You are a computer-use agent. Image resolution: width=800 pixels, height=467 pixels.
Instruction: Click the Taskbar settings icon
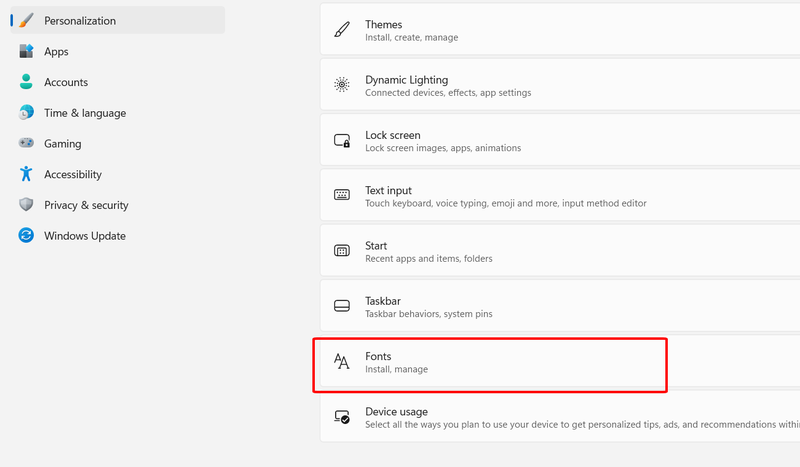click(x=342, y=306)
